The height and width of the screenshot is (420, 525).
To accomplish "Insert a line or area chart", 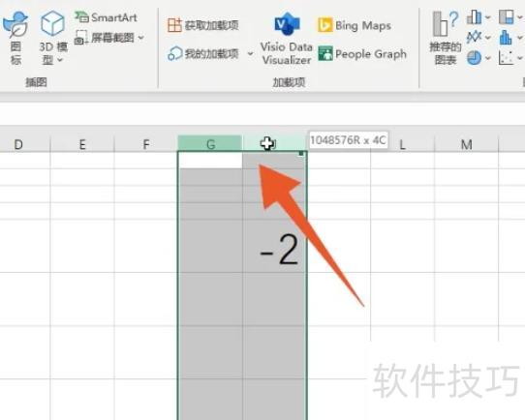I will (474, 38).
